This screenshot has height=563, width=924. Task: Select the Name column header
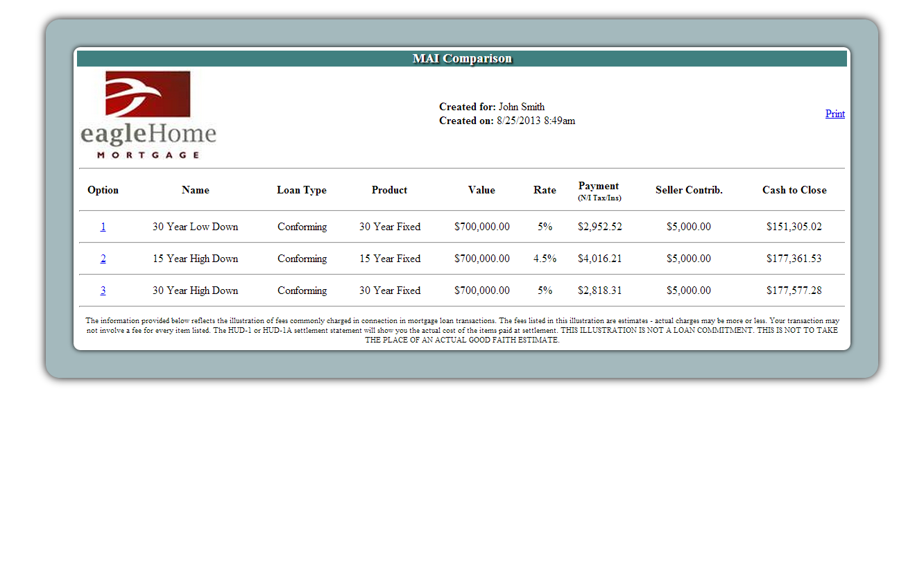coord(195,190)
